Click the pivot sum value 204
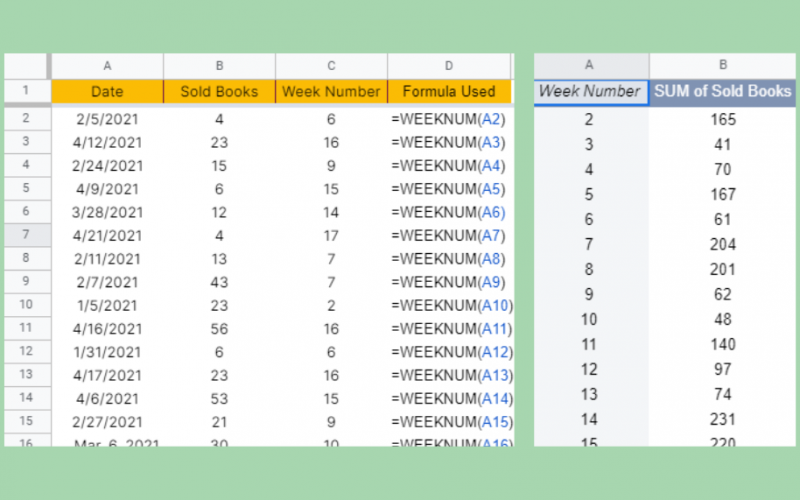Viewport: 800px width, 500px height. 722,245
